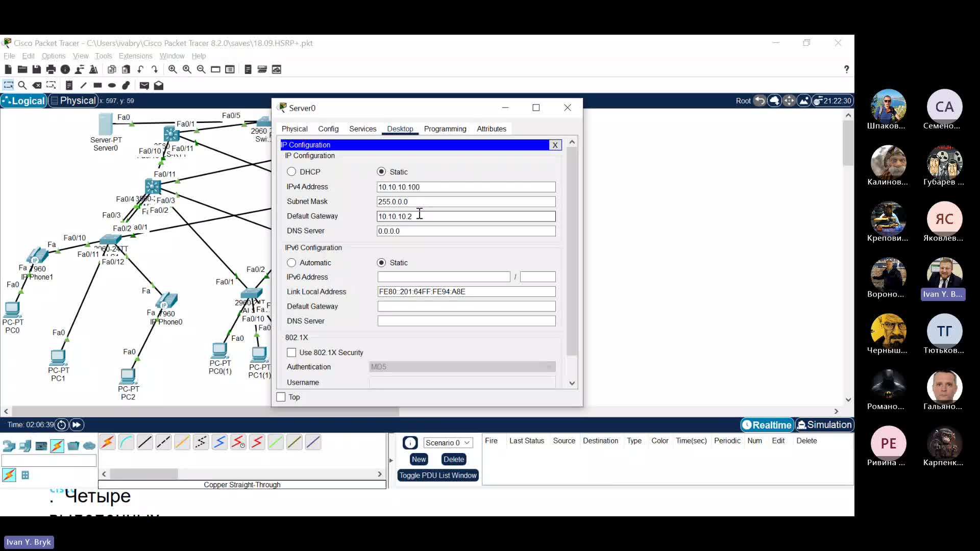Select the IPv6 Static radio button
Image resolution: width=980 pixels, height=551 pixels.
coord(381,263)
